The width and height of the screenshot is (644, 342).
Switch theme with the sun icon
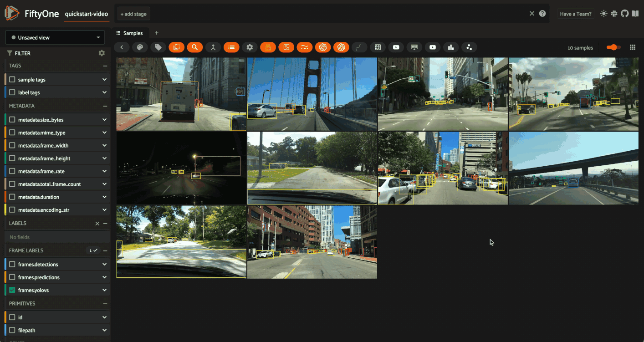coord(604,14)
